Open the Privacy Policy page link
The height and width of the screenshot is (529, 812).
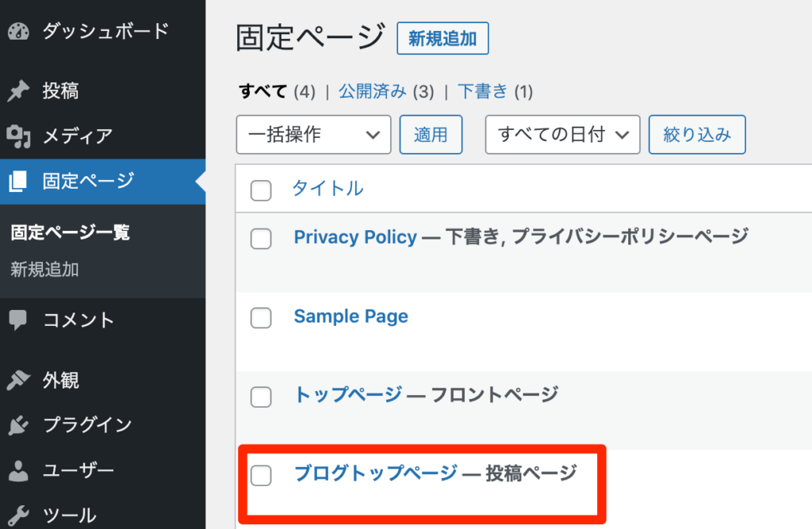[x=355, y=237]
